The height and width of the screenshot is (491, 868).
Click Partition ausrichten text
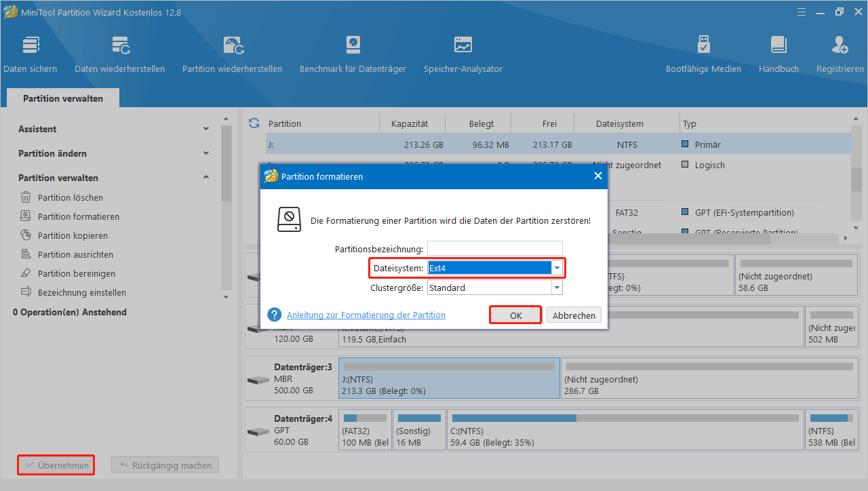pos(75,254)
